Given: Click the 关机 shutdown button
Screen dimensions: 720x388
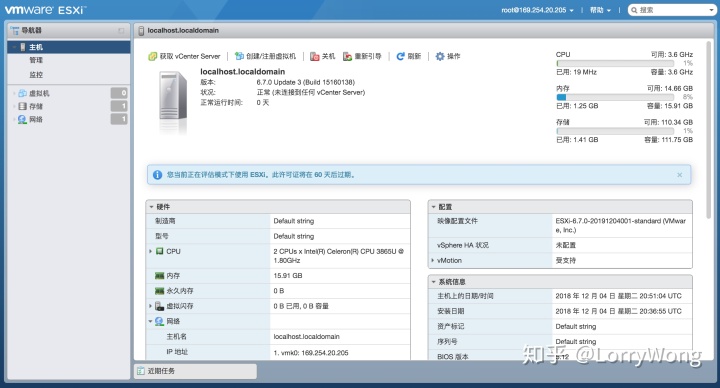Looking at the screenshot, I should point(322,56).
